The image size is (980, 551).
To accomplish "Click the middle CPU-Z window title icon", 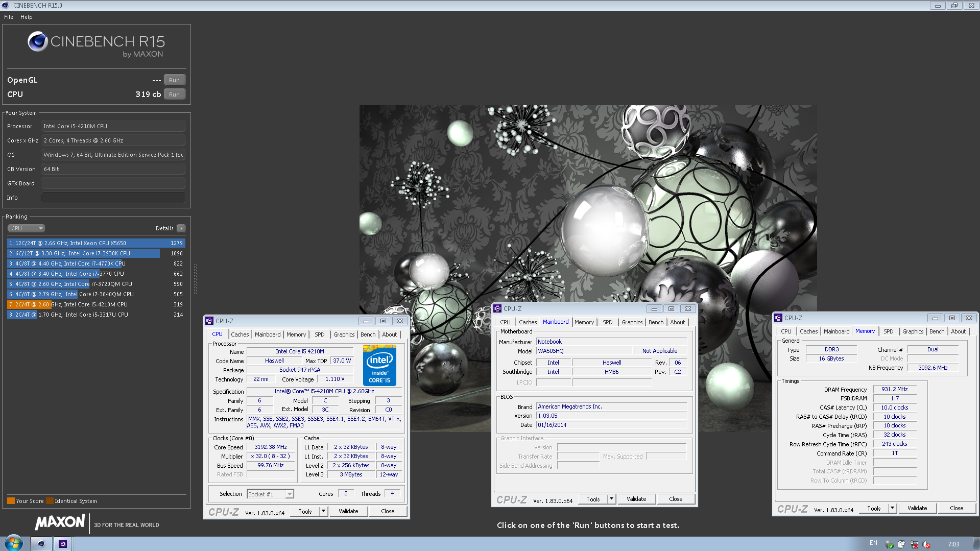I will pyautogui.click(x=497, y=308).
